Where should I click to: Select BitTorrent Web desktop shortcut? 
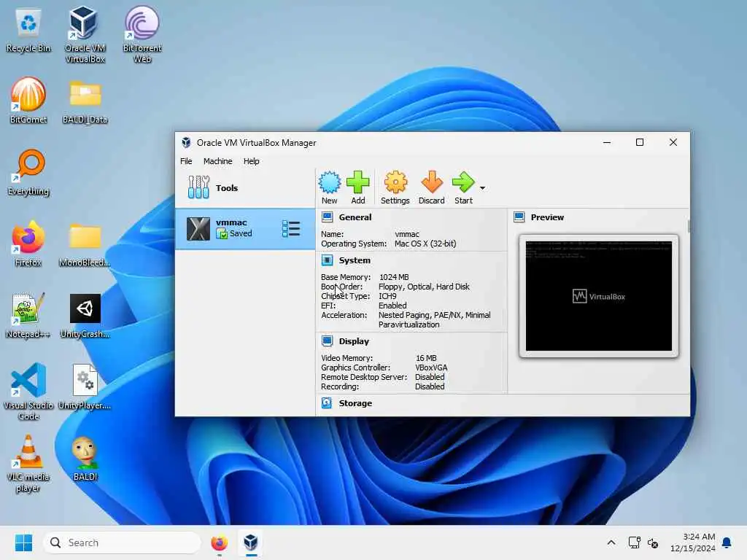click(x=142, y=34)
